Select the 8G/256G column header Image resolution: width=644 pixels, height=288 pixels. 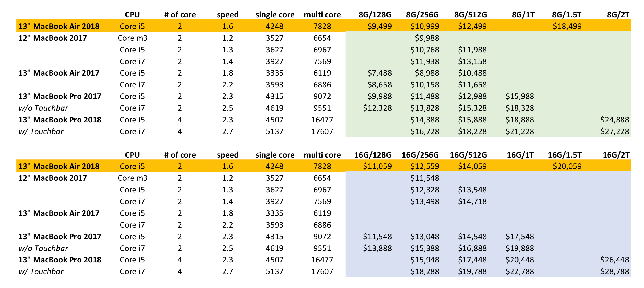tap(422, 15)
